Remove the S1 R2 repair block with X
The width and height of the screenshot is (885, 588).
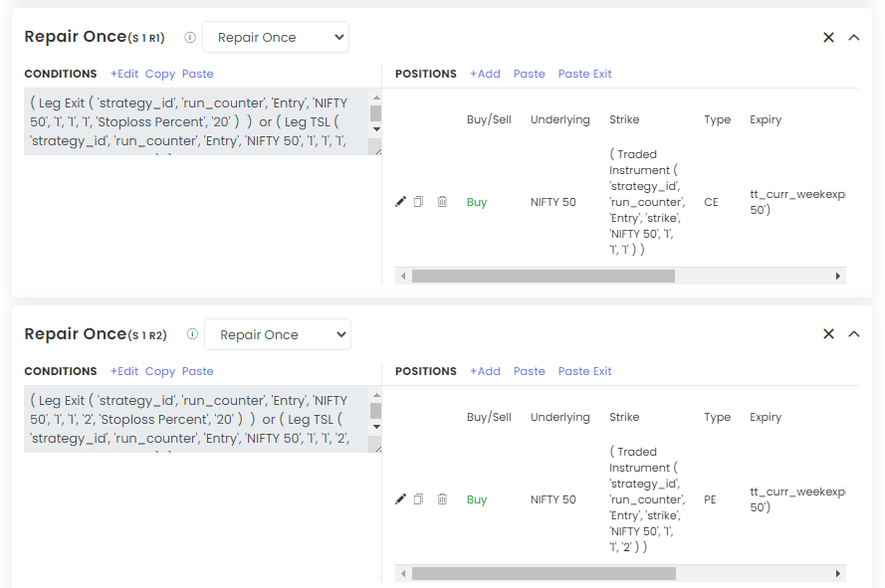(x=828, y=334)
